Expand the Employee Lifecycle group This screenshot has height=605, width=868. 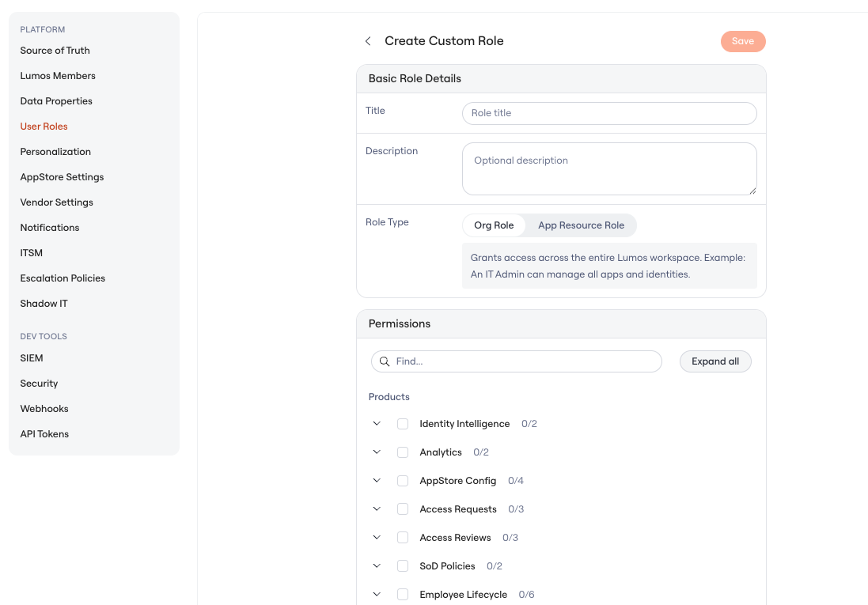(377, 594)
